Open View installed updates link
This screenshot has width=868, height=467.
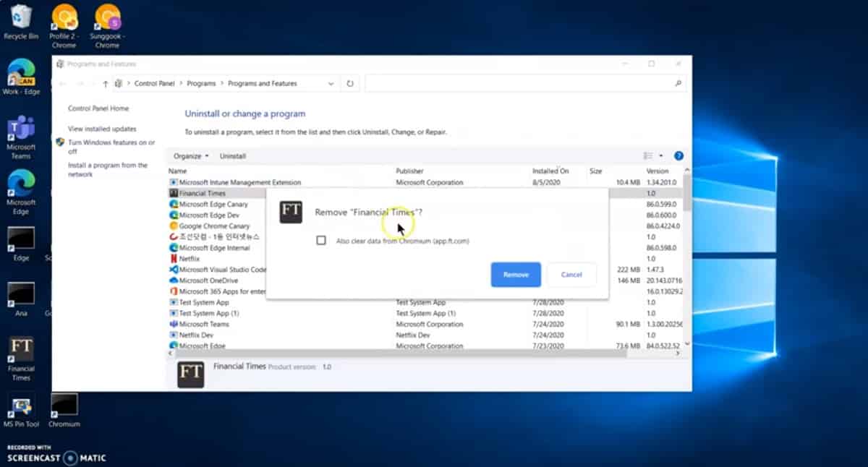102,129
